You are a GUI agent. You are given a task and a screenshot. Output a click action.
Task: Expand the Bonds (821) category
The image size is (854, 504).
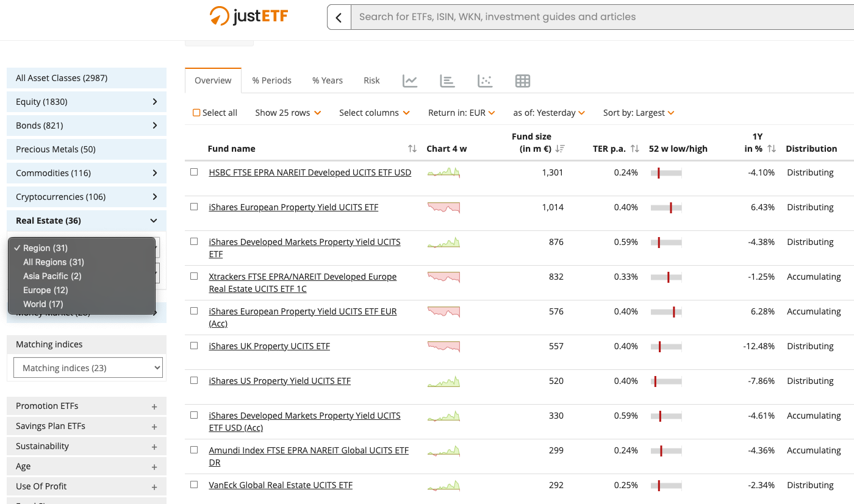pyautogui.click(x=87, y=126)
